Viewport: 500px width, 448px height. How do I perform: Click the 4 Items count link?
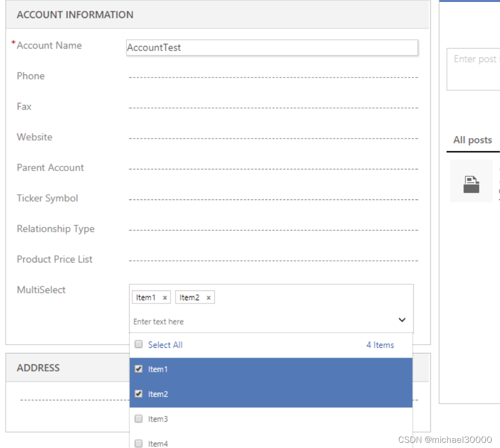coord(380,345)
